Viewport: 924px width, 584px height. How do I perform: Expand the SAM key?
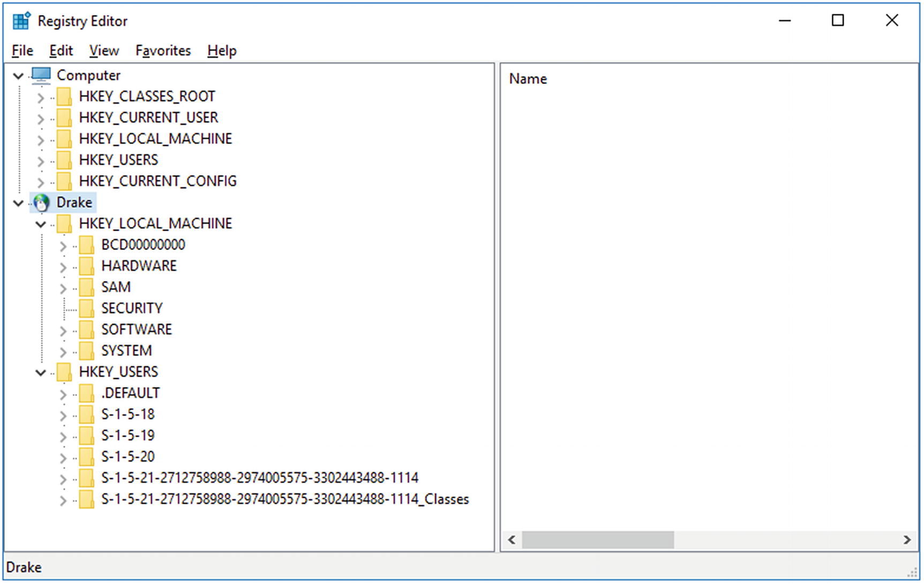coord(63,289)
